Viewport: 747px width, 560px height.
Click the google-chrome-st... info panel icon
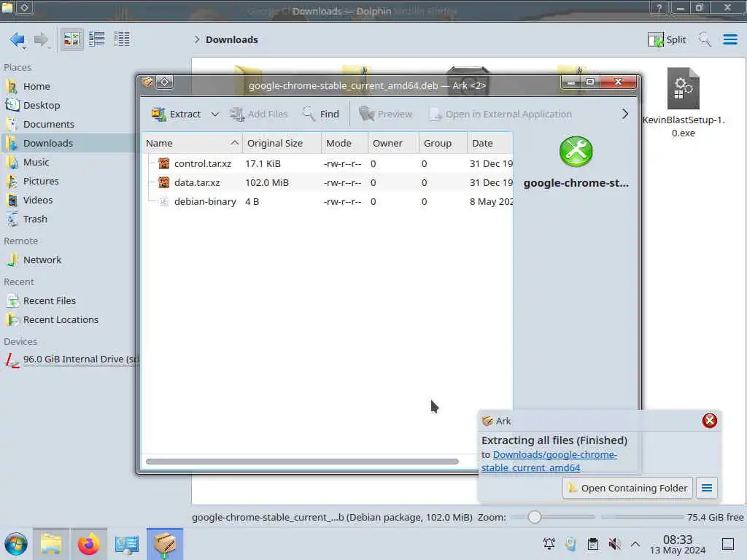pos(576,152)
